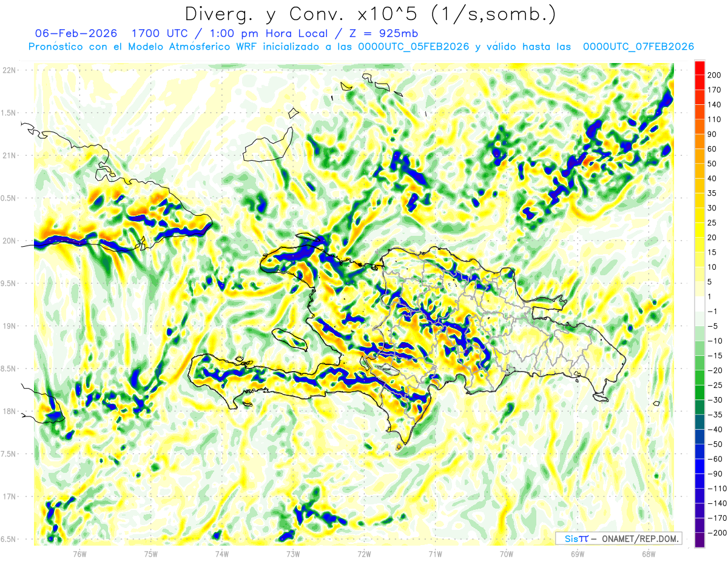Click the colorbar value '200' at top
This screenshot has width=728, height=562.
[x=714, y=75]
